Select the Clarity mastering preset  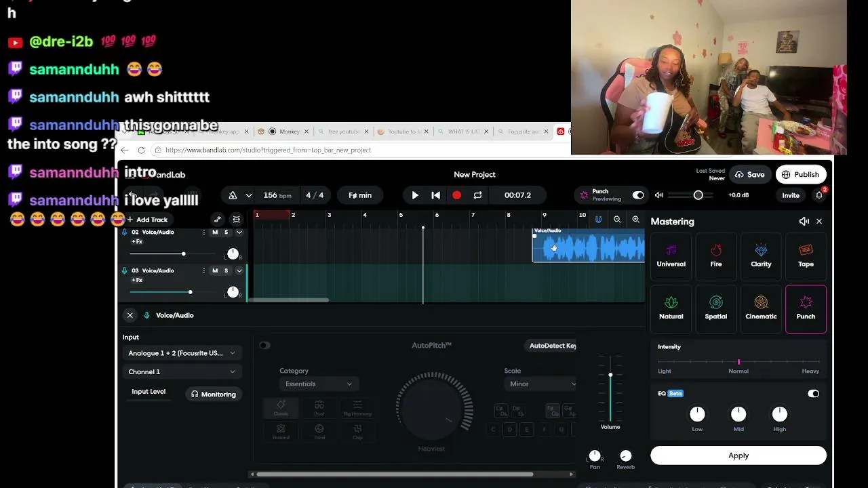pos(761,256)
